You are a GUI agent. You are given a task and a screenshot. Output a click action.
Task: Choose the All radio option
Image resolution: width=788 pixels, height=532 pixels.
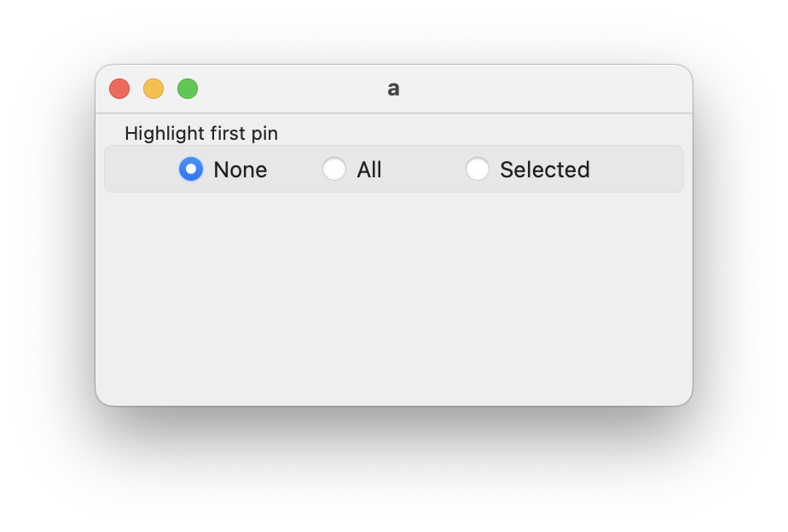(334, 169)
